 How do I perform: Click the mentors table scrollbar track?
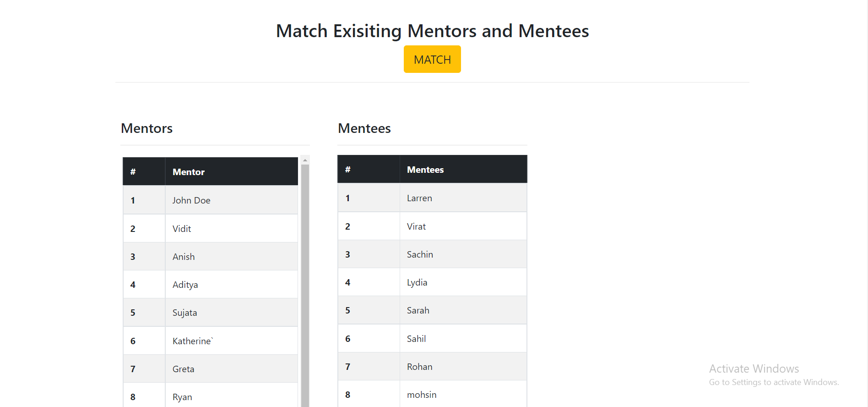point(305,284)
